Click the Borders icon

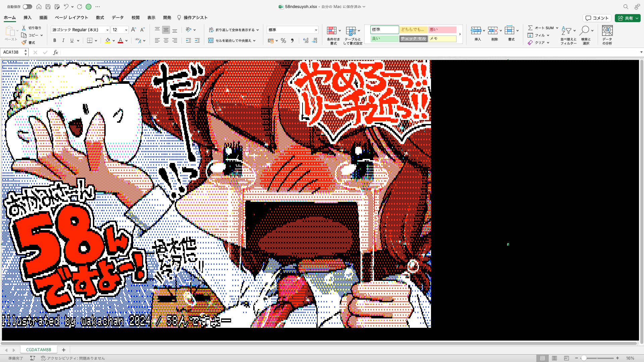90,41
